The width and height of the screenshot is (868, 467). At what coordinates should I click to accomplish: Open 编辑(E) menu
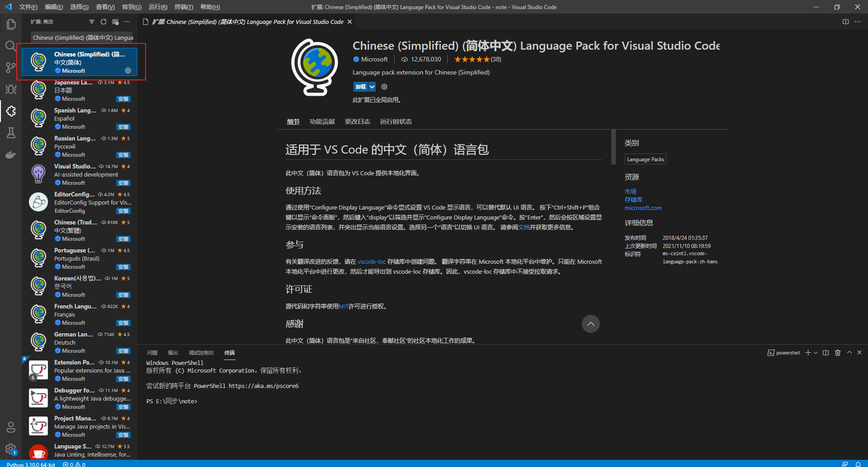54,7
